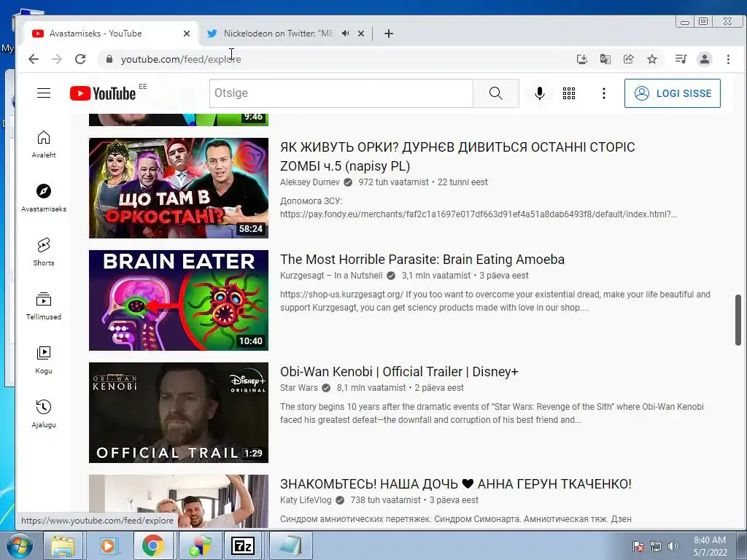Mute the Nickelodeon Twitter tab audio
The width and height of the screenshot is (747, 560).
coord(345,34)
